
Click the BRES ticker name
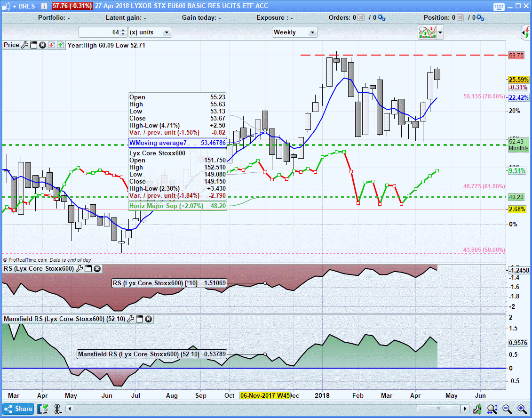27,6
